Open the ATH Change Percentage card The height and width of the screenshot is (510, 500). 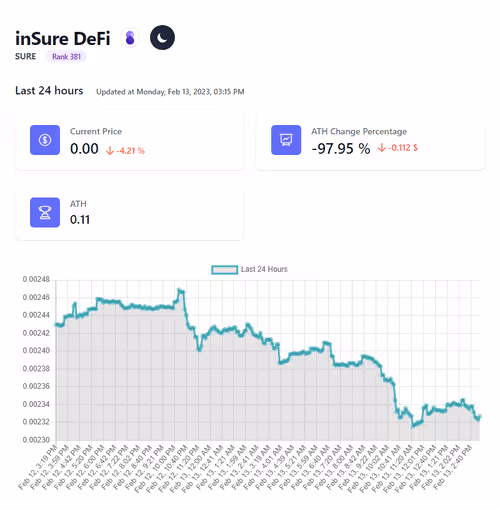370,141
